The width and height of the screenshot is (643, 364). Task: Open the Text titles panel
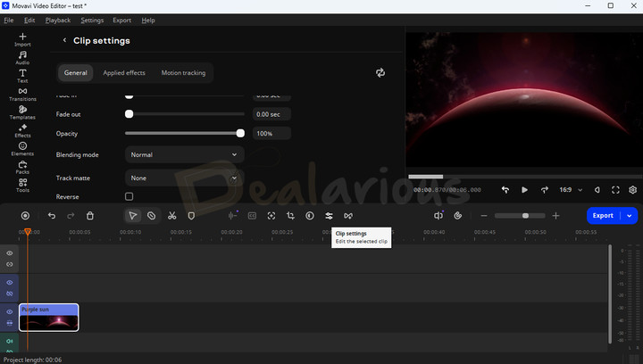[x=22, y=76]
